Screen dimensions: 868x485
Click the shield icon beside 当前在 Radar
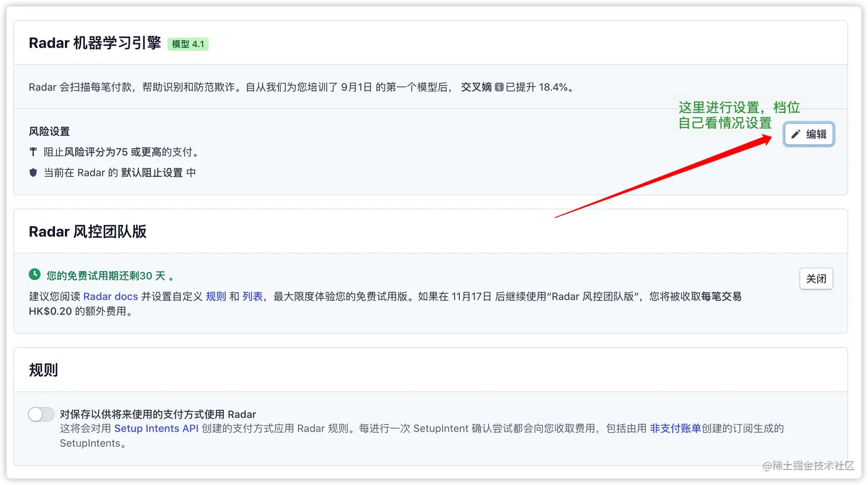pos(33,173)
